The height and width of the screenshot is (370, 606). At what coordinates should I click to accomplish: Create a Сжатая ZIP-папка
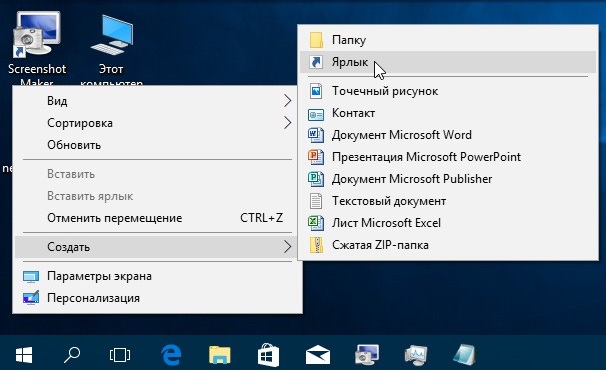click(x=448, y=245)
